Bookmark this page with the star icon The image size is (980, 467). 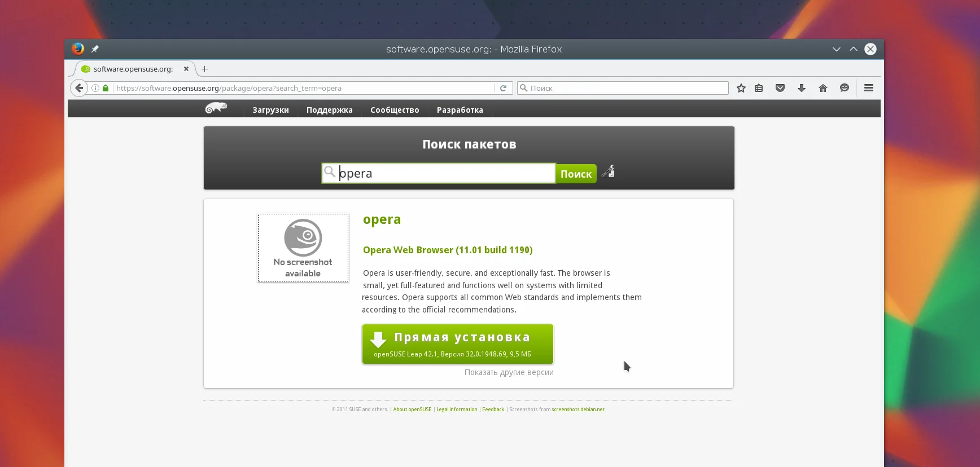(x=741, y=88)
